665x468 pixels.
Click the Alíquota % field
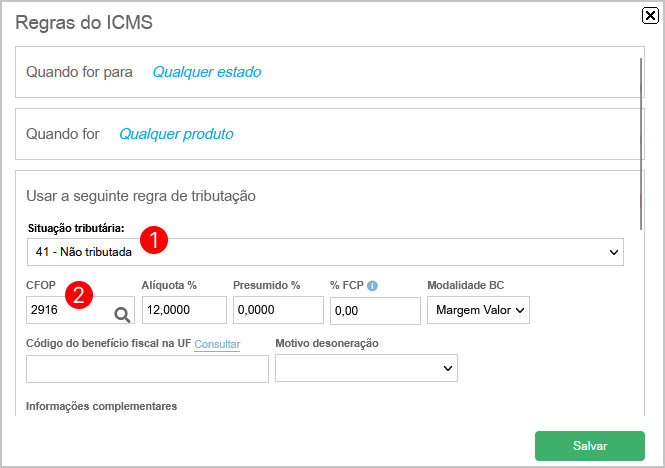184,310
